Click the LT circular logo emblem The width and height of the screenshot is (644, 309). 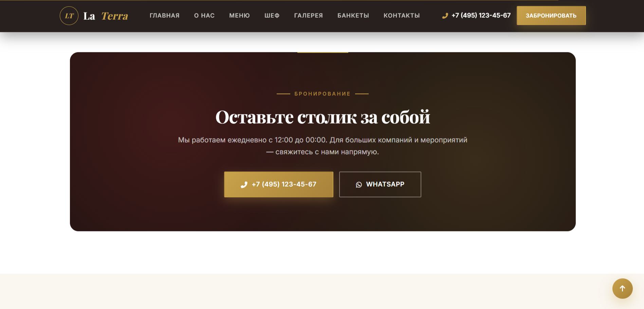point(69,16)
